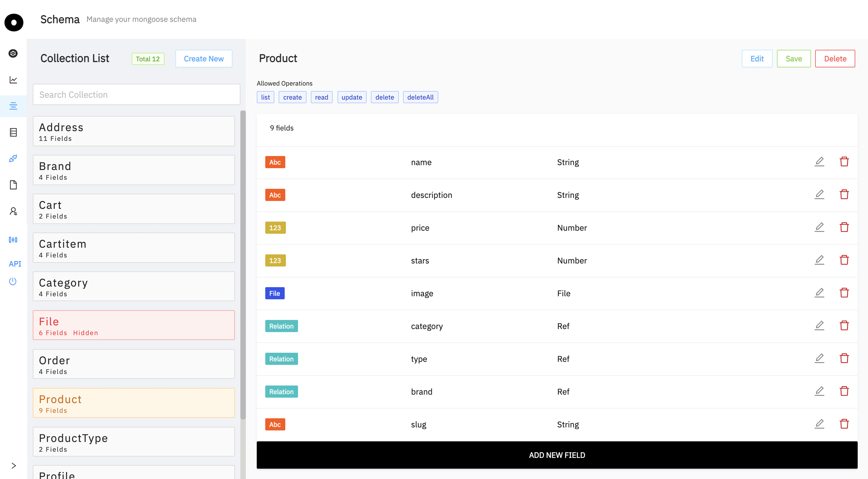
Task: Click the Create New button
Action: pyautogui.click(x=204, y=59)
